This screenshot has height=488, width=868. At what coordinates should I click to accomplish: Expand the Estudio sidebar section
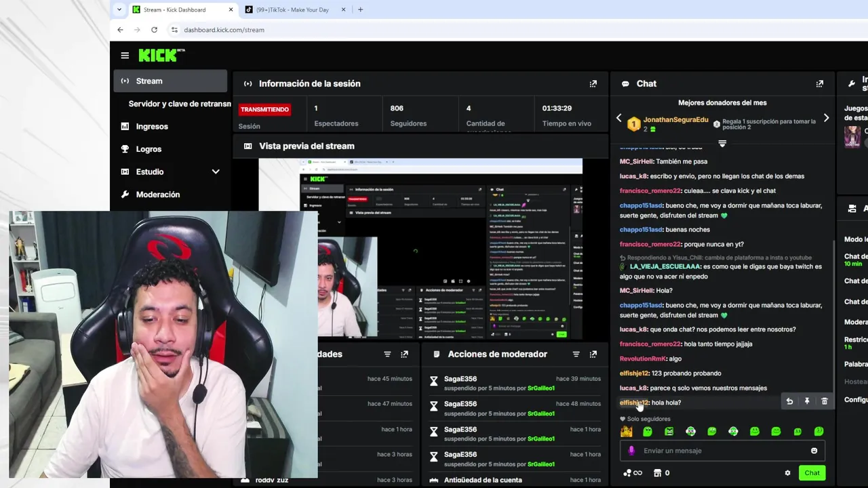(x=216, y=171)
